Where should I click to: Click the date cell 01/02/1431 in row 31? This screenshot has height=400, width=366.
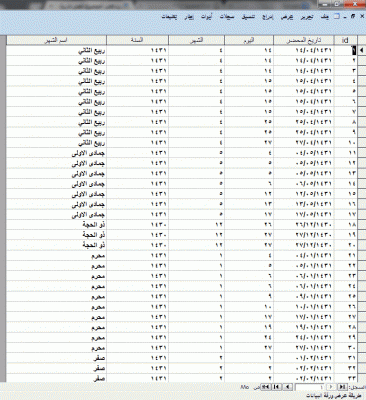click(304, 358)
